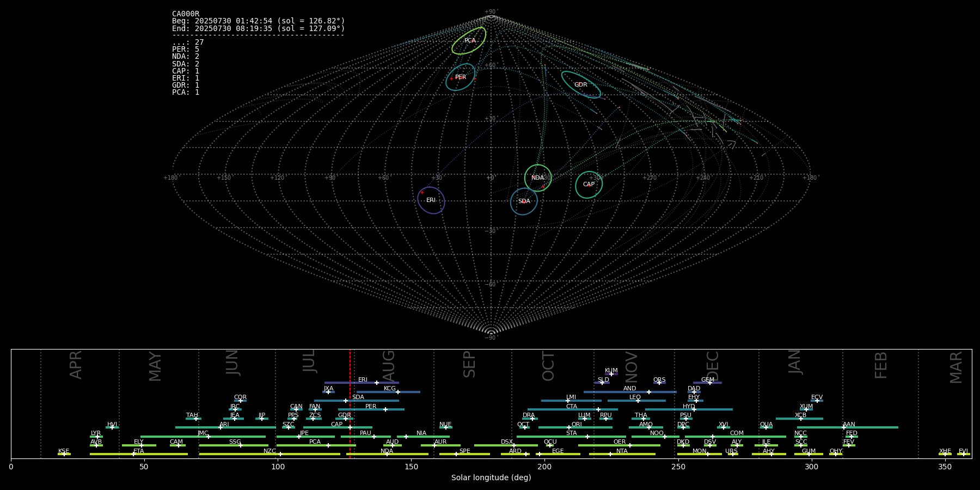Screen dimensions: 980x490
Task: Click the 'ERI: 1' count entry
Action: [186, 78]
